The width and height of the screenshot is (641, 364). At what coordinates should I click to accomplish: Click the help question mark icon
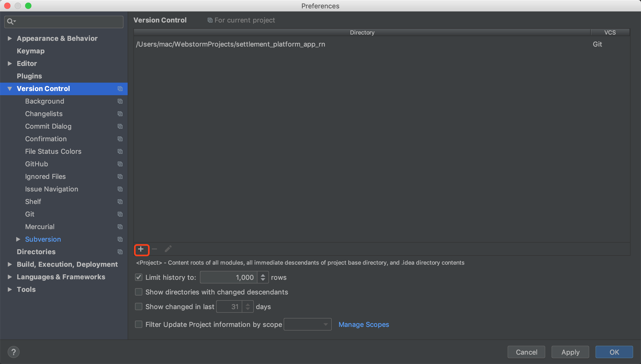[x=14, y=352]
